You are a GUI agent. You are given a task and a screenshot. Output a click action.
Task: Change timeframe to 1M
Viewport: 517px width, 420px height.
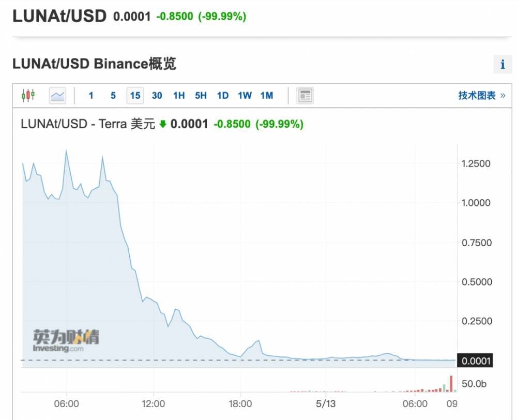267,96
